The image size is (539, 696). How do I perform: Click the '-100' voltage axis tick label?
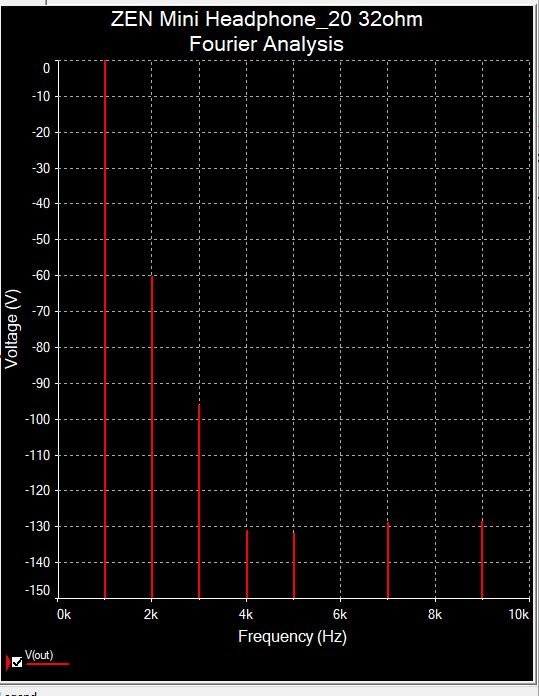pos(38,419)
